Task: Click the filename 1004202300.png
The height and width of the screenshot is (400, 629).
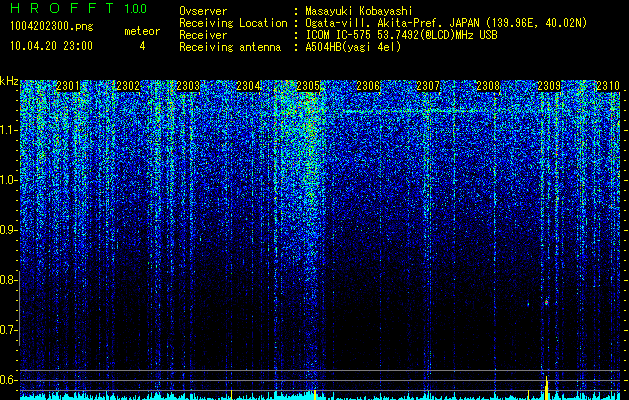Action: tap(52, 27)
